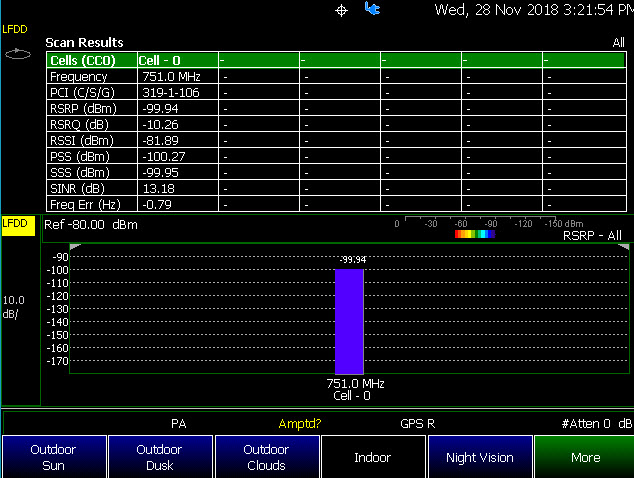634x478 pixels.
Task: Click the PSS value -100.27
Action: tap(163, 157)
